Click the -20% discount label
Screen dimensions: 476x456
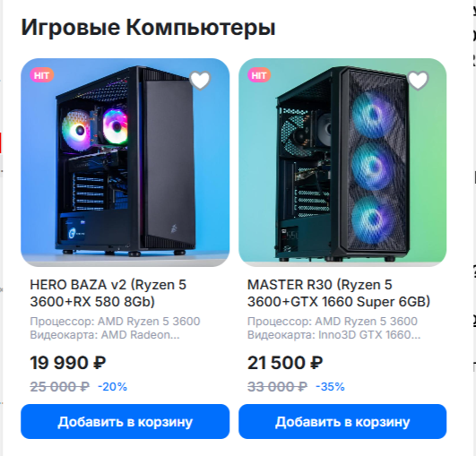point(112,387)
